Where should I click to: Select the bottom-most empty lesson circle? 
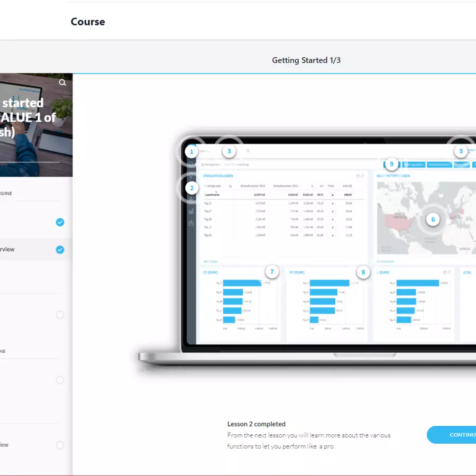click(x=60, y=445)
